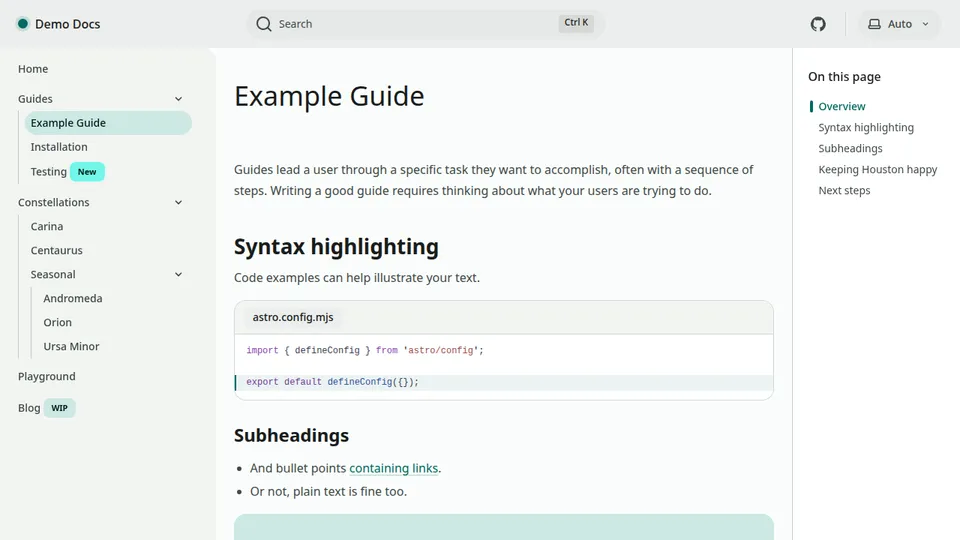
Task: Jump to Subheadings in table of contents
Action: pyautogui.click(x=850, y=148)
